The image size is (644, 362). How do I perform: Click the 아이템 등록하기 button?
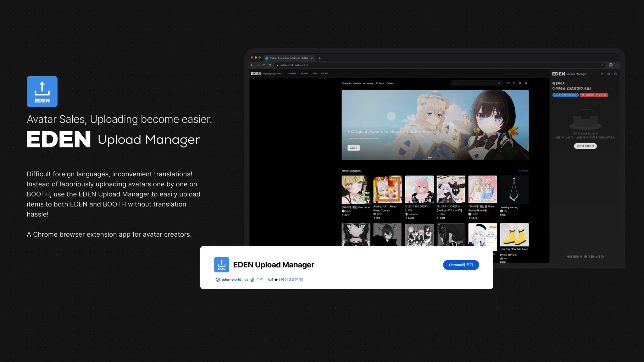point(585,146)
